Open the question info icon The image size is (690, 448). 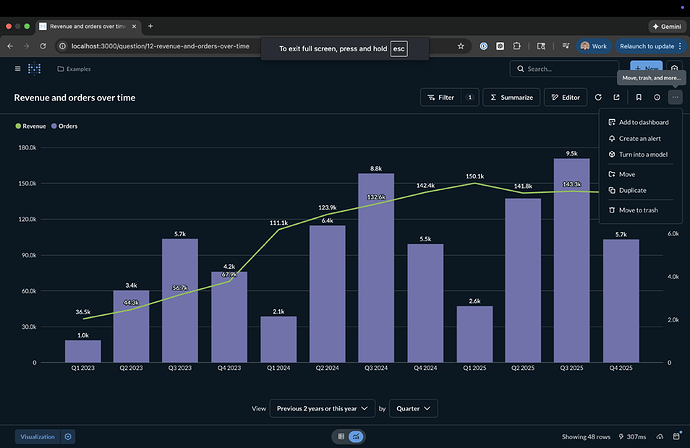pos(657,97)
